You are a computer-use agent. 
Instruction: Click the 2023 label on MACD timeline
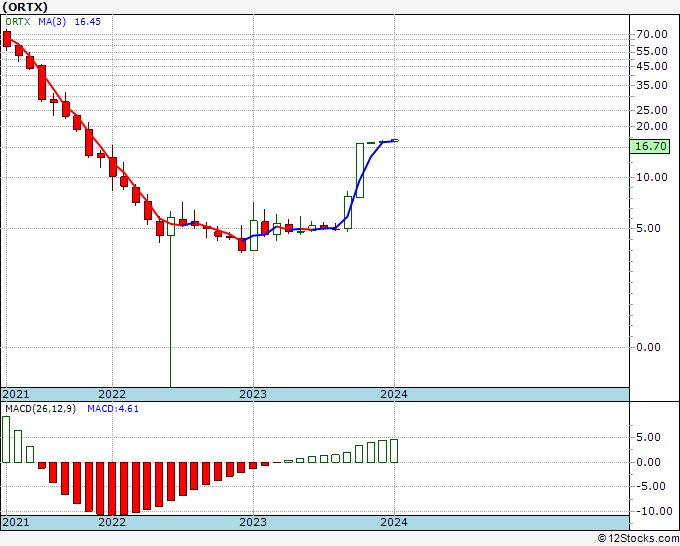tap(253, 522)
